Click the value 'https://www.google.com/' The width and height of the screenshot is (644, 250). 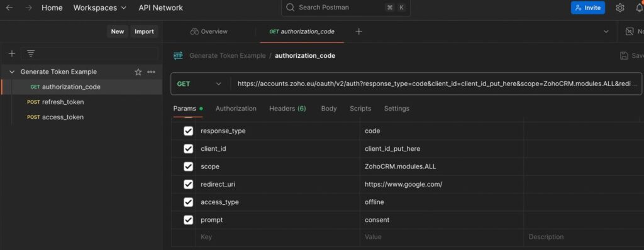point(403,184)
